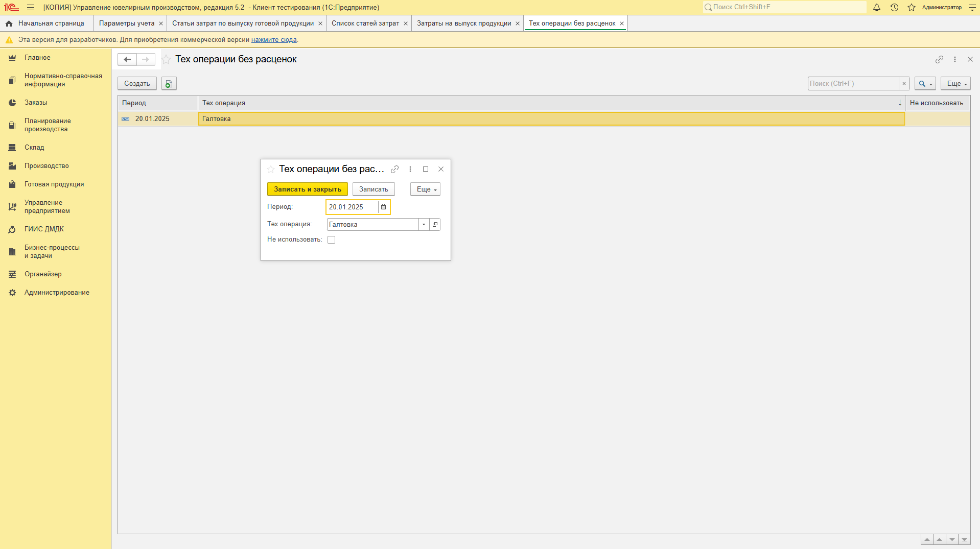Viewport: 980px width, 549px height.
Task: Click Не использовать column header
Action: coord(938,103)
